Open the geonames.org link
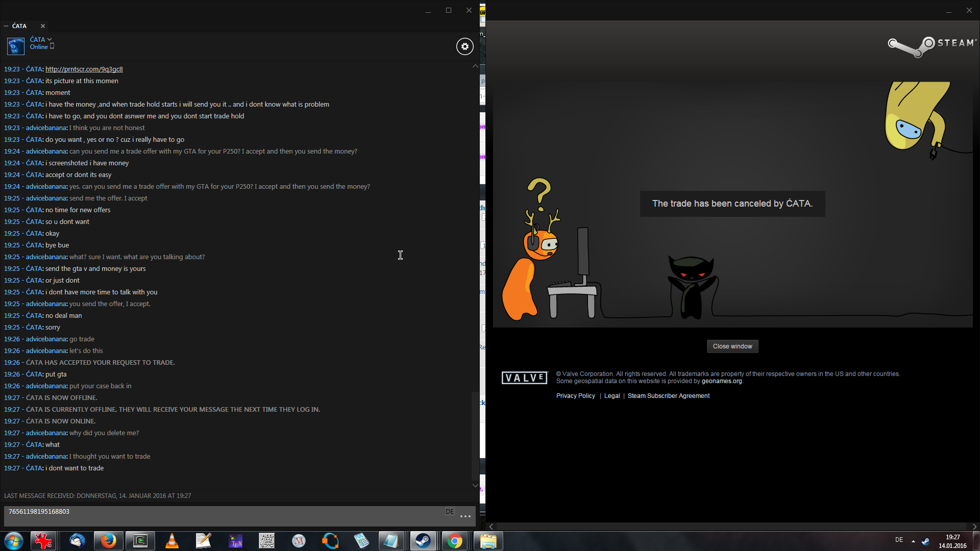Viewport: 980px width, 551px height. [x=721, y=381]
